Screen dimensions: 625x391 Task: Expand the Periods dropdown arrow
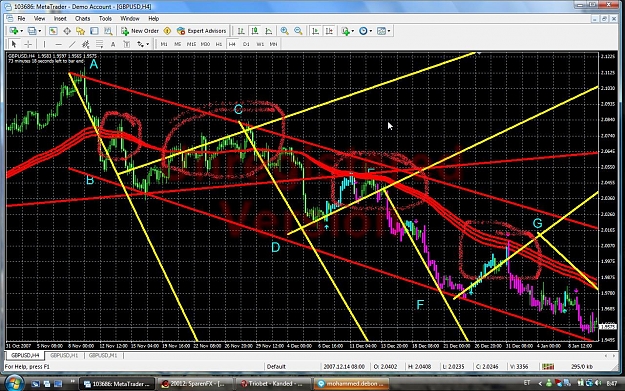click(x=370, y=31)
